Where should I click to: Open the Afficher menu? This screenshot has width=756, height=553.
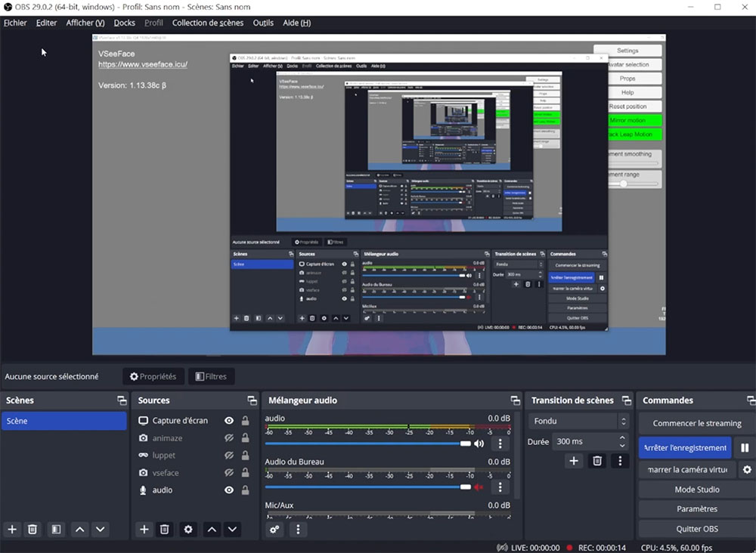coord(85,23)
